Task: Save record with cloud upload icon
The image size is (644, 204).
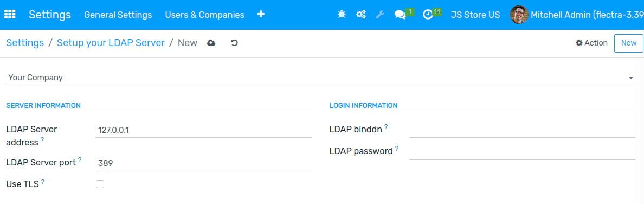Action: click(211, 43)
